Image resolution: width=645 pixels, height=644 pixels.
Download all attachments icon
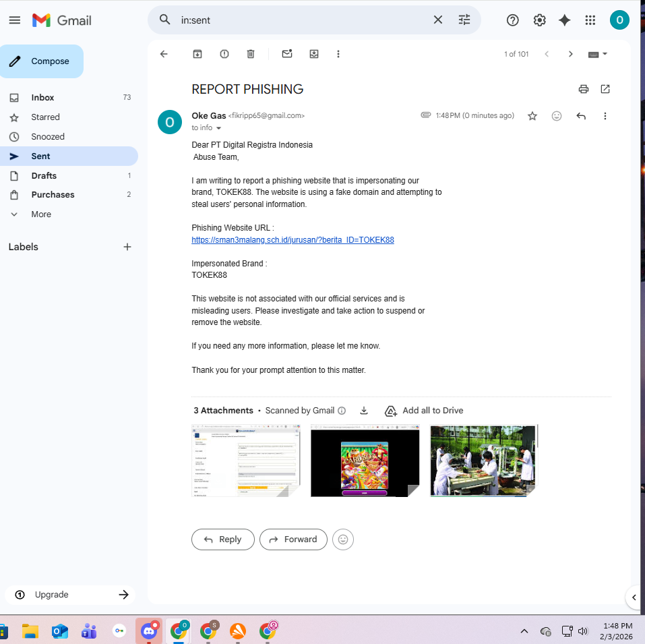click(364, 411)
